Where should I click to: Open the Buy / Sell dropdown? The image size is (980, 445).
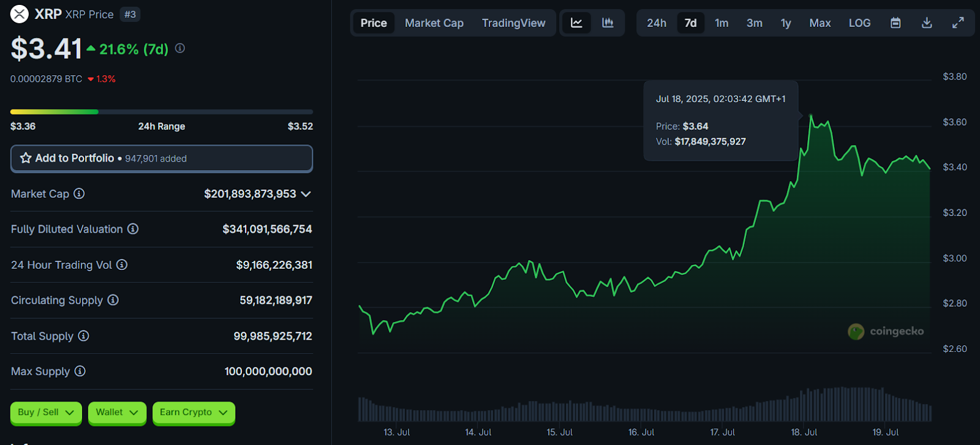click(x=46, y=413)
